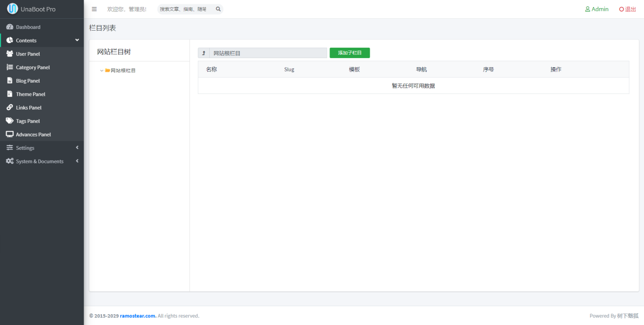The image size is (644, 325).
Task: Click the Advances Panel monitor icon
Action: coord(10,134)
